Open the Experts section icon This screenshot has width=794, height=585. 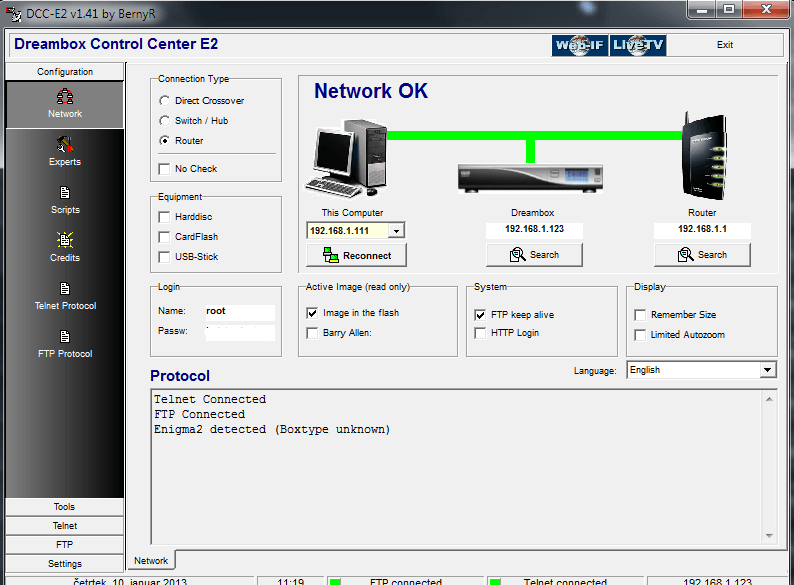[x=65, y=145]
